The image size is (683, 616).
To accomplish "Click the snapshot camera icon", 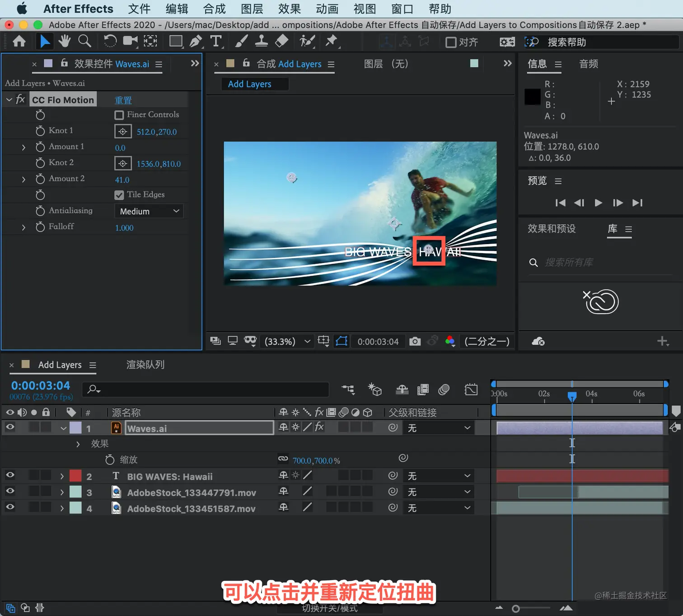I will pyautogui.click(x=415, y=342).
